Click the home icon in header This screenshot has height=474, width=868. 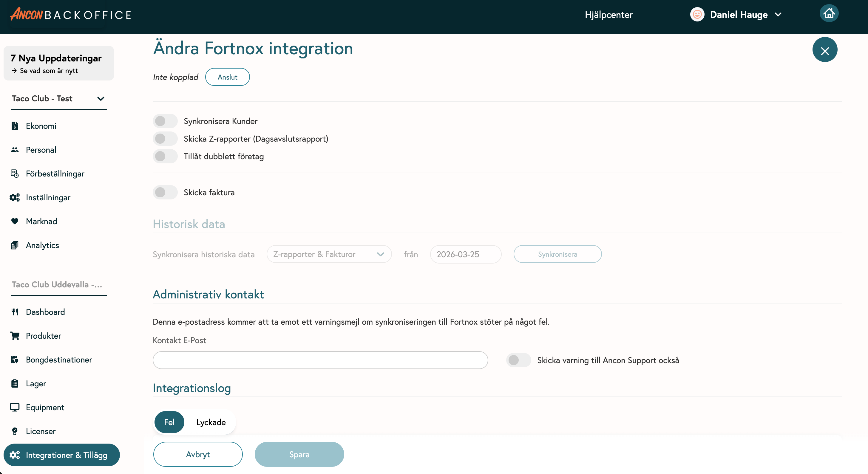829,13
